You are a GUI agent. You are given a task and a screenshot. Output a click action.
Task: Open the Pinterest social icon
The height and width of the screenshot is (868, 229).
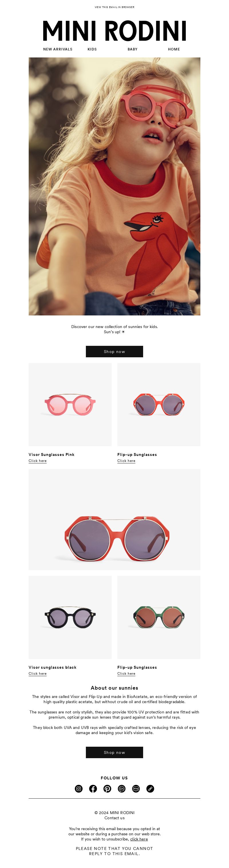[x=107, y=789]
